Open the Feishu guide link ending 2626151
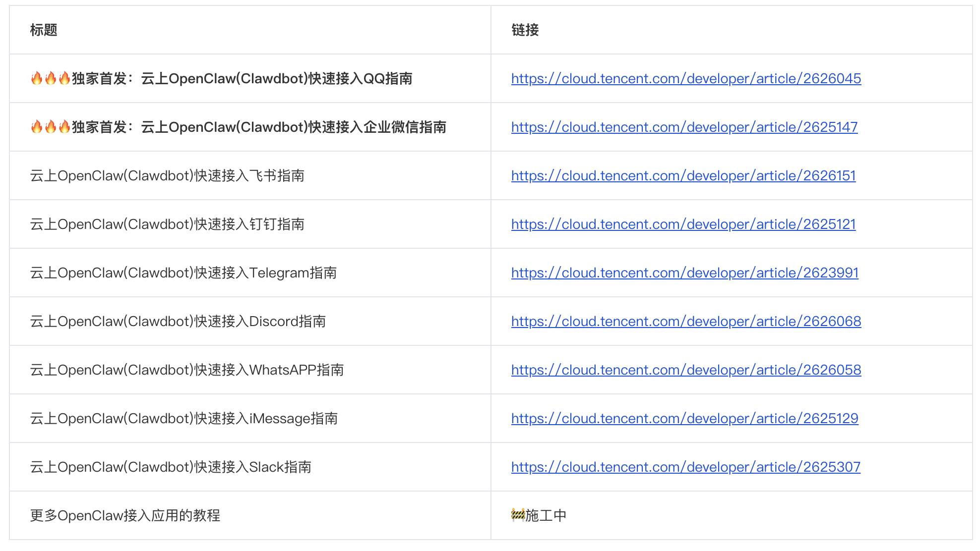This screenshot has width=980, height=551. point(683,176)
